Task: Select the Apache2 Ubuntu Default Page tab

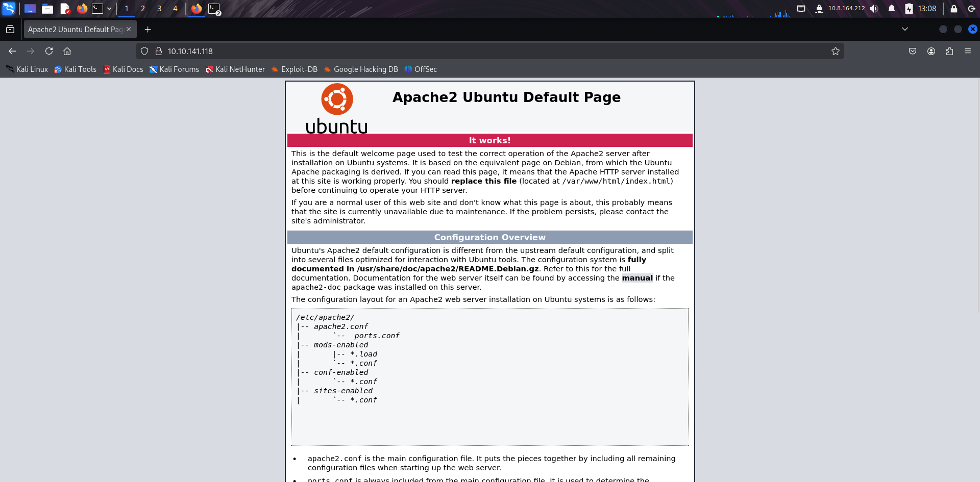Action: coord(74,29)
